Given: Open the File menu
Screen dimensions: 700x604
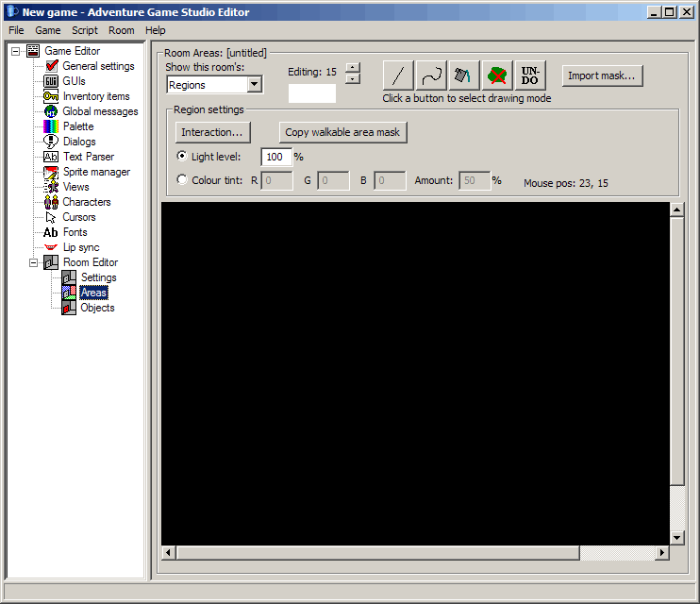Looking at the screenshot, I should click(x=16, y=30).
